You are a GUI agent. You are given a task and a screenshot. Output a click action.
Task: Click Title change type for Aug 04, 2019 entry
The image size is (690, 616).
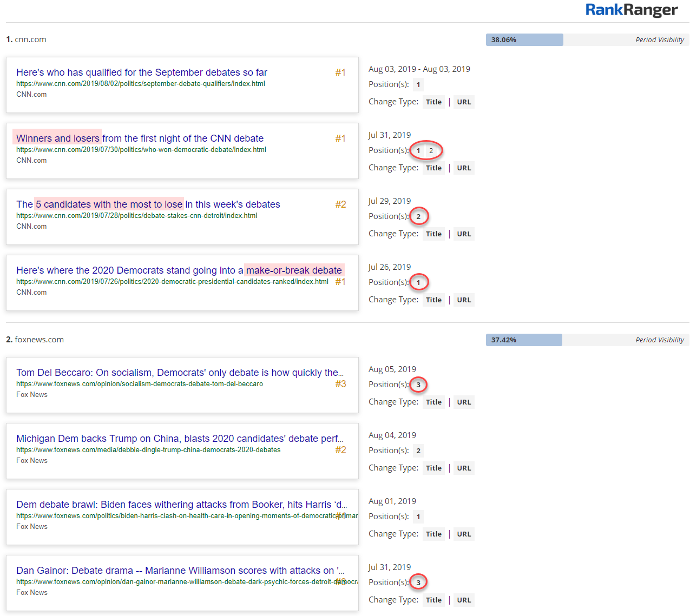[x=433, y=468]
